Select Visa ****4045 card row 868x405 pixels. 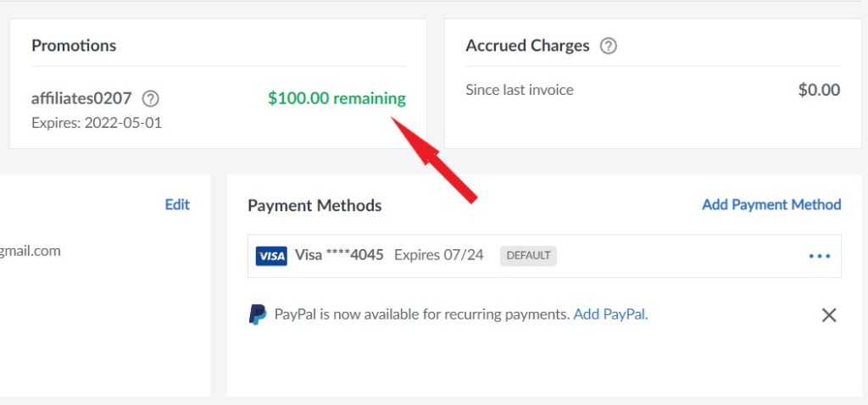point(544,256)
